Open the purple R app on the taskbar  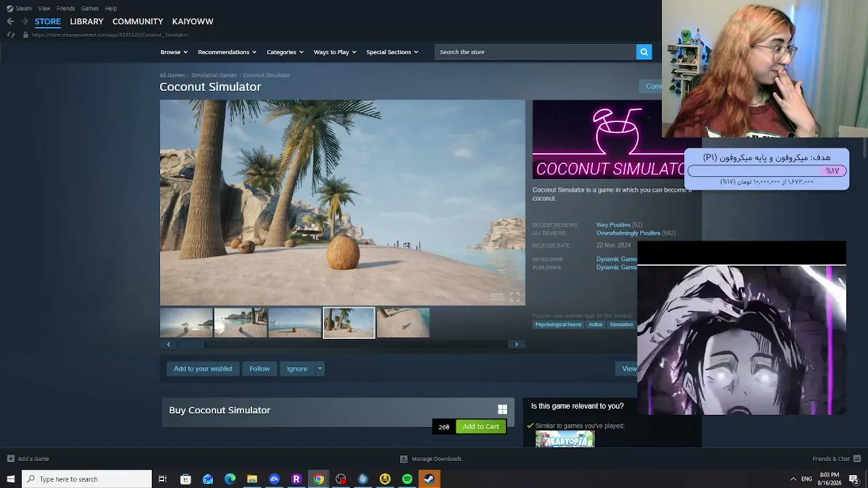[x=296, y=479]
